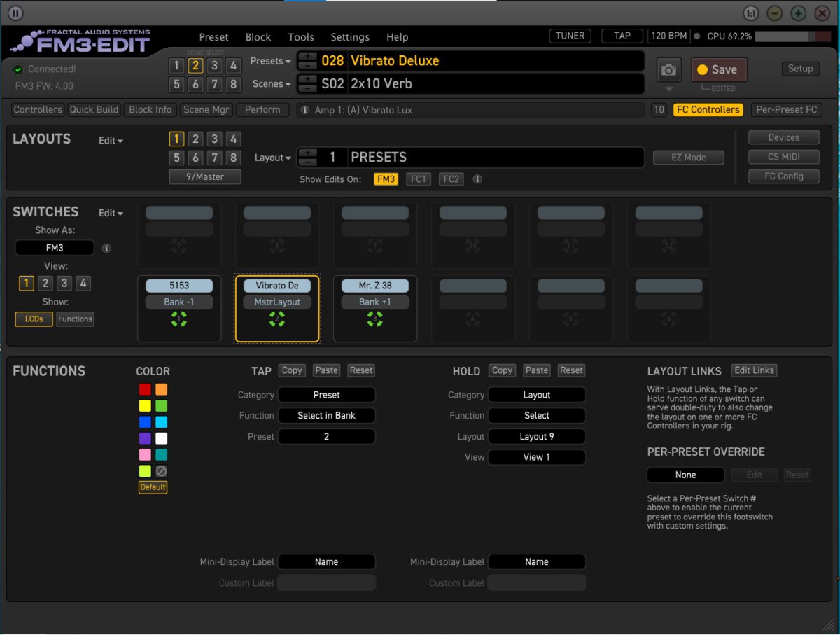Image resolution: width=840 pixels, height=635 pixels.
Task: Click the preset name Vibrato Deluxe
Action: (x=395, y=61)
